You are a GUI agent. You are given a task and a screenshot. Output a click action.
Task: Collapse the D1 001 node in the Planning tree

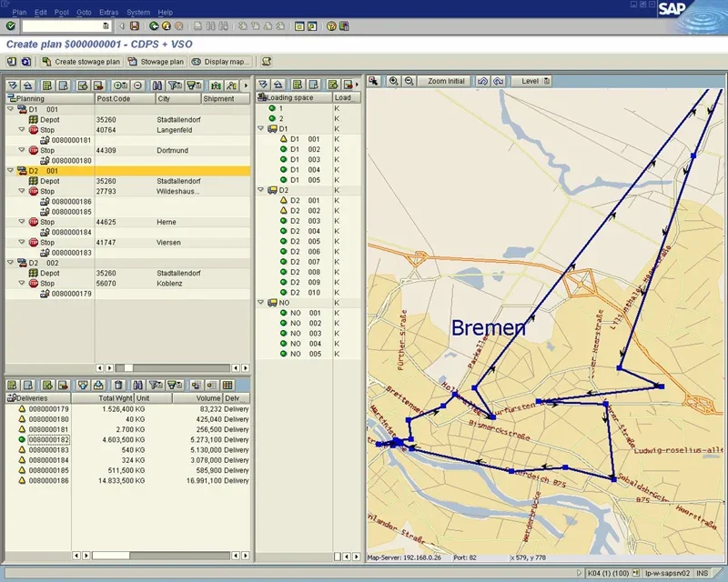point(10,109)
